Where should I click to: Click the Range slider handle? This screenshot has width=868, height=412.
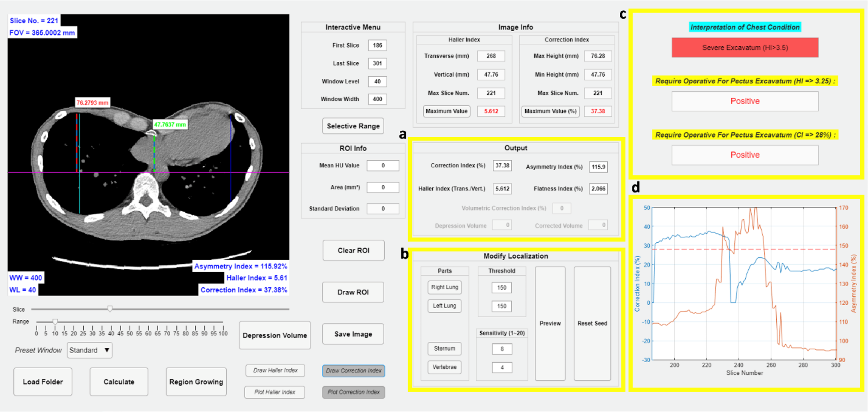(x=55, y=322)
